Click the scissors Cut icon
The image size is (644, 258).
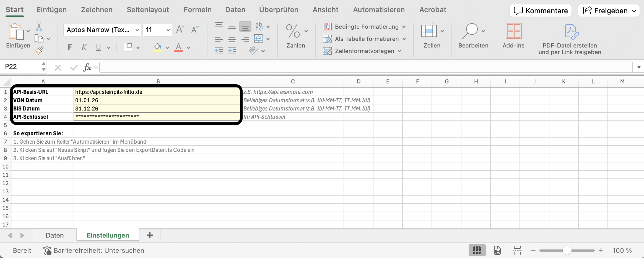click(x=39, y=27)
